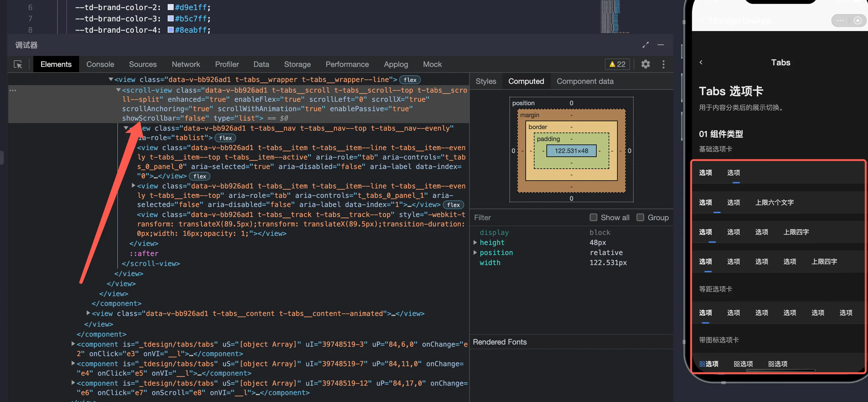868x402 pixels.
Task: Enable the Group checkbox
Action: pos(640,217)
